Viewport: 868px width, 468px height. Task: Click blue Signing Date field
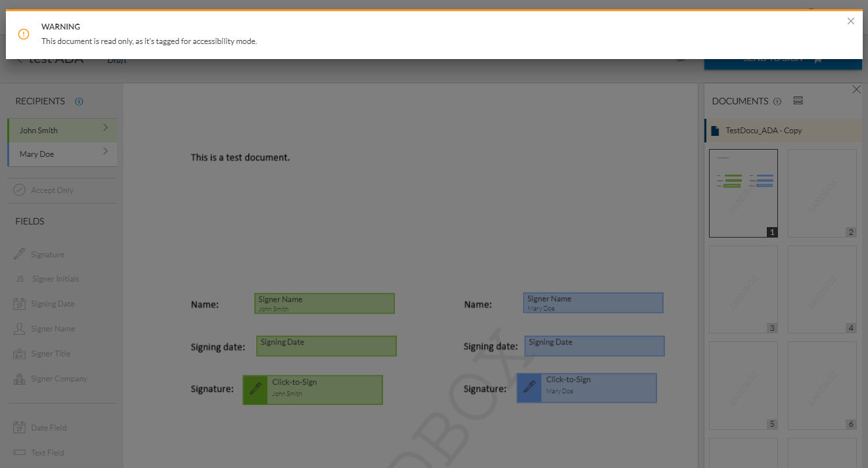pyautogui.click(x=595, y=346)
